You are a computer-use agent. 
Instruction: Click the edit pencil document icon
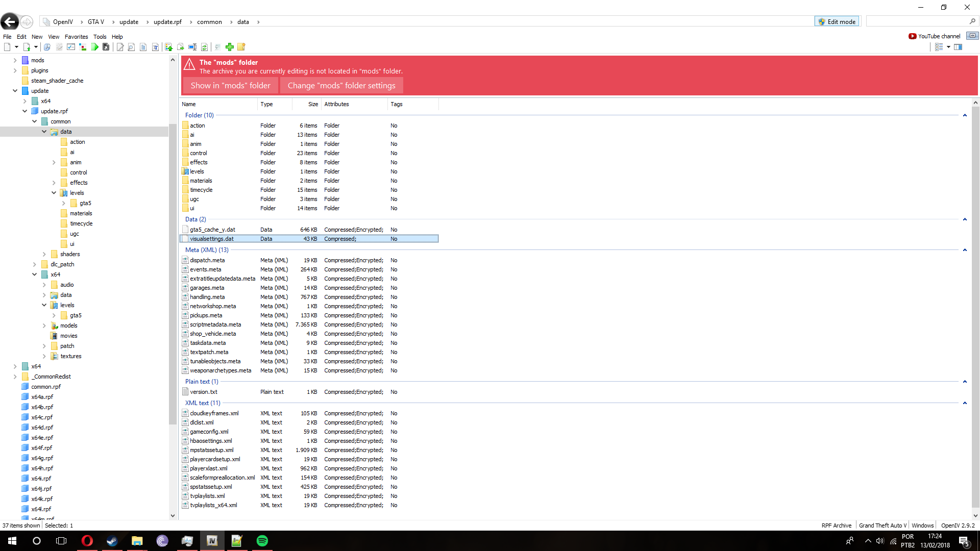[x=120, y=47]
